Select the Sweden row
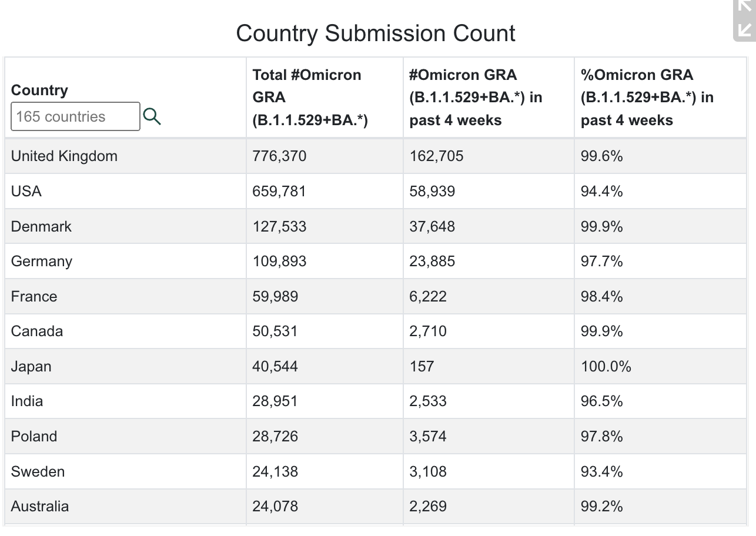The height and width of the screenshot is (536, 756). point(38,472)
